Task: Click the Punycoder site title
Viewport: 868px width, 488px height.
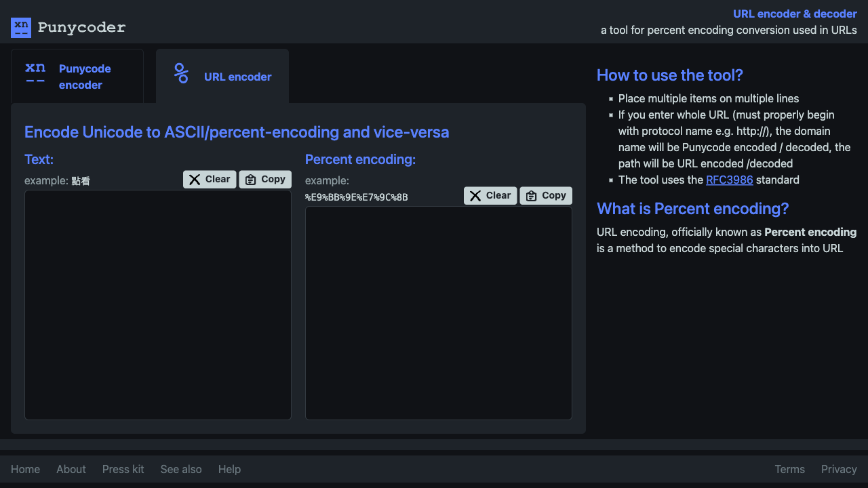Action: point(82,28)
